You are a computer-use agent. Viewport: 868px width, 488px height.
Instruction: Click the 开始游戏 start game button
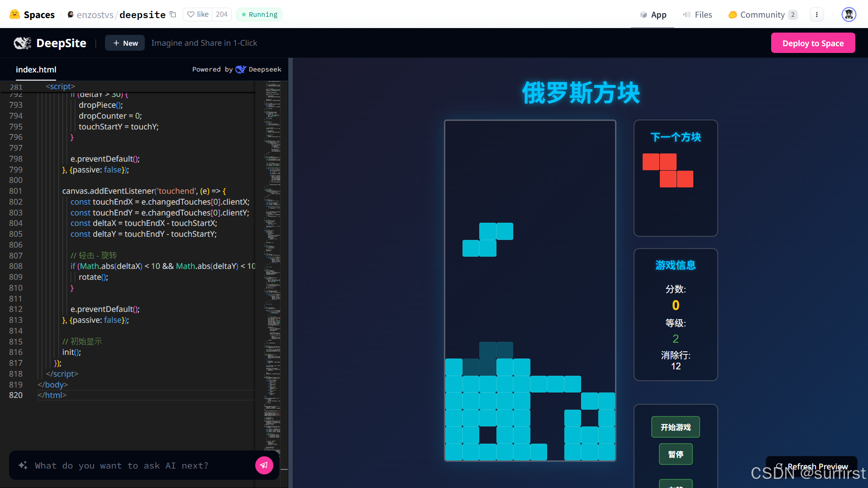675,427
